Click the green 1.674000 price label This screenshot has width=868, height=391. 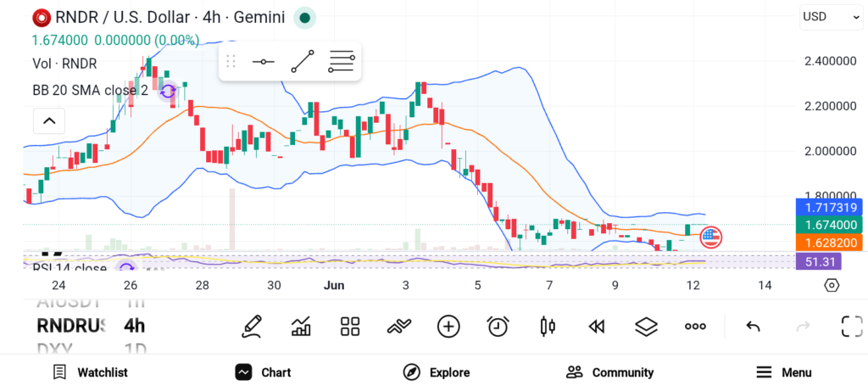829,225
